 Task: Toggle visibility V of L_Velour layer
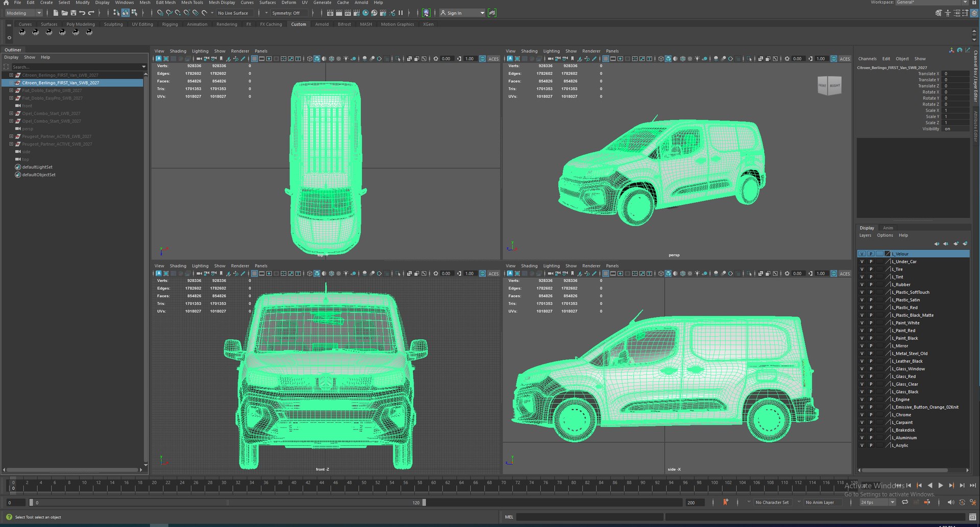pyautogui.click(x=862, y=254)
